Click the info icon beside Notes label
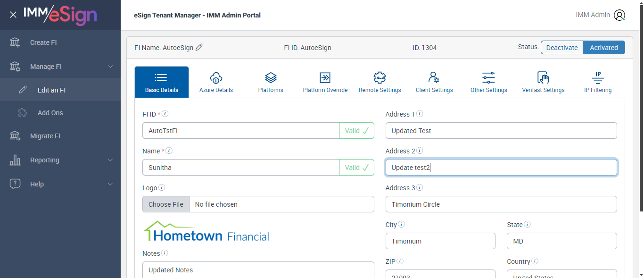 coord(165,253)
